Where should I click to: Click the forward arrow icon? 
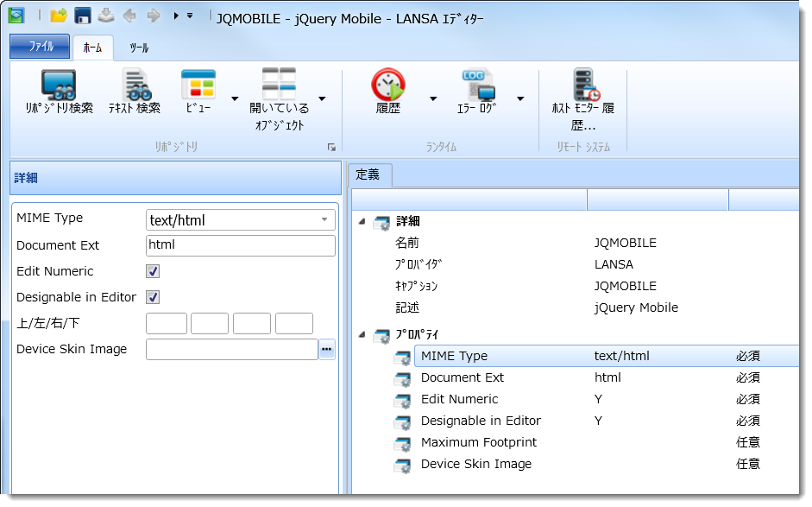[154, 16]
